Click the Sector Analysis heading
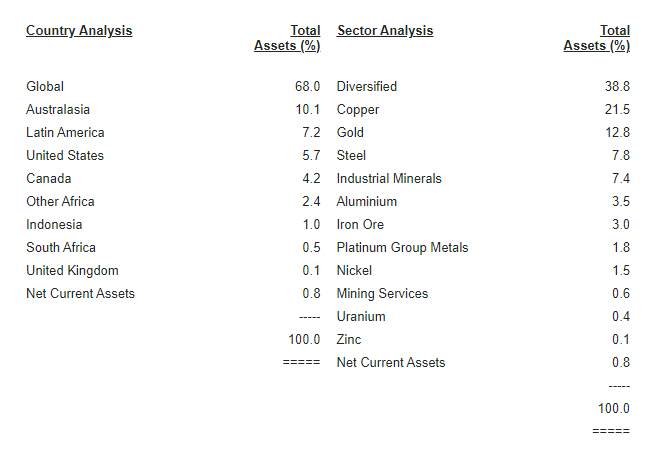The height and width of the screenshot is (454, 660). point(385,30)
